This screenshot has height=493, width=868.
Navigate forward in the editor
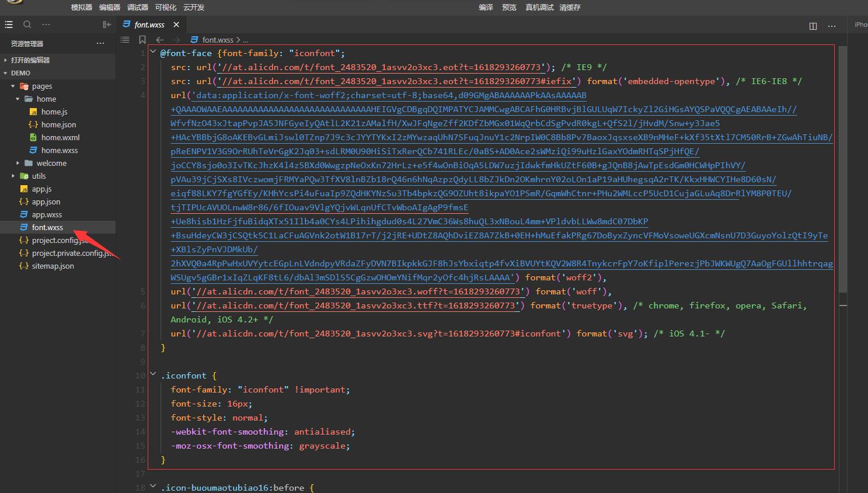pos(176,40)
